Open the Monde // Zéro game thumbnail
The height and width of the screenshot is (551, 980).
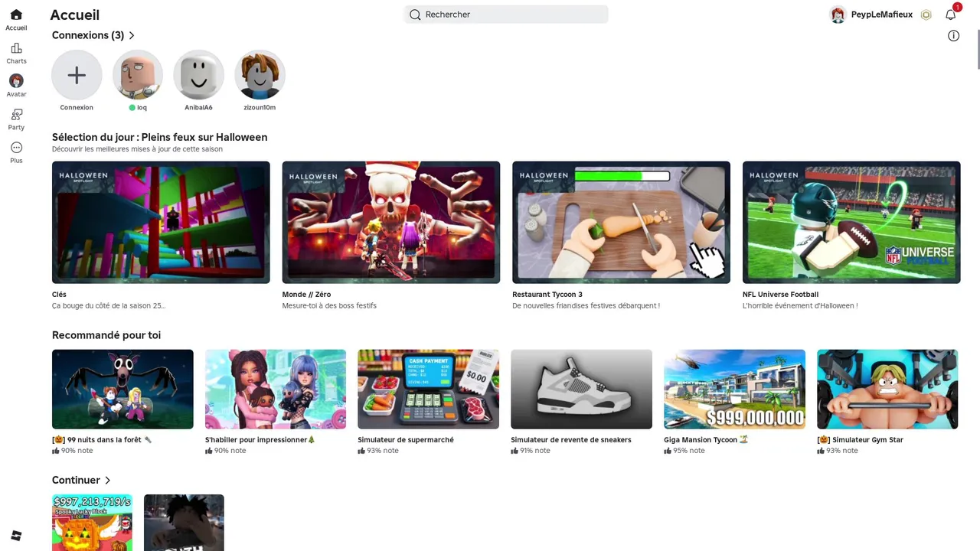coord(391,222)
